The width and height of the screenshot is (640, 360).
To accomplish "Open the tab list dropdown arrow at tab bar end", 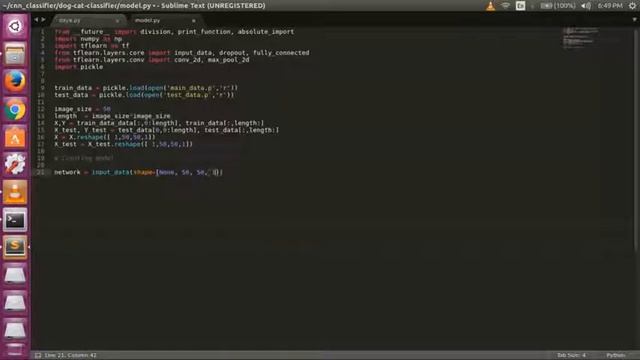I will 635,20.
